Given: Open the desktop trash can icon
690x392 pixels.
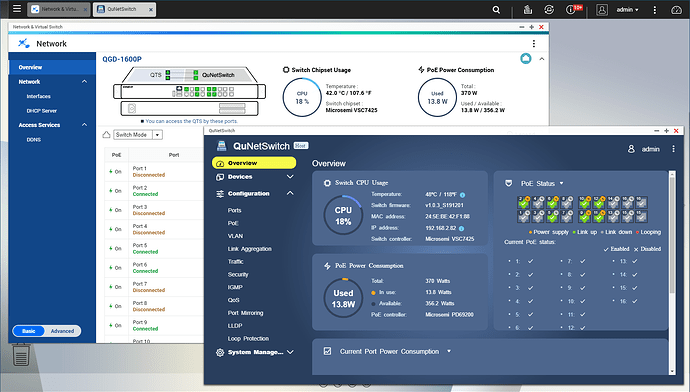Looking at the screenshot, I should pos(21,355).
